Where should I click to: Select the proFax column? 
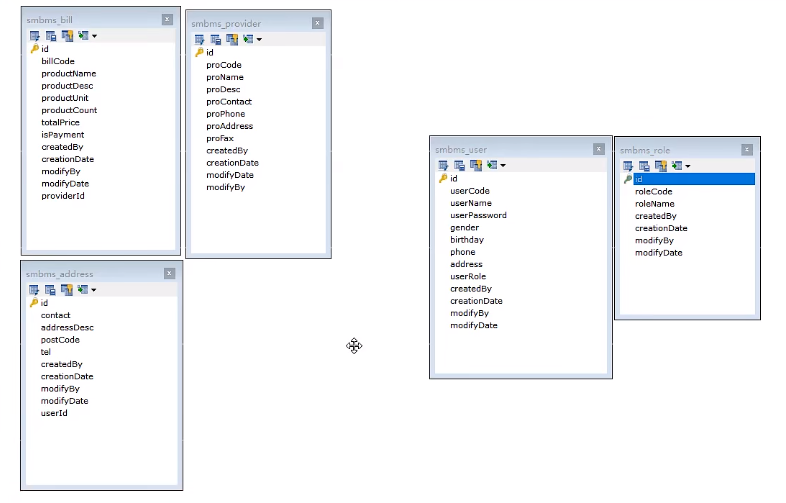coord(220,138)
